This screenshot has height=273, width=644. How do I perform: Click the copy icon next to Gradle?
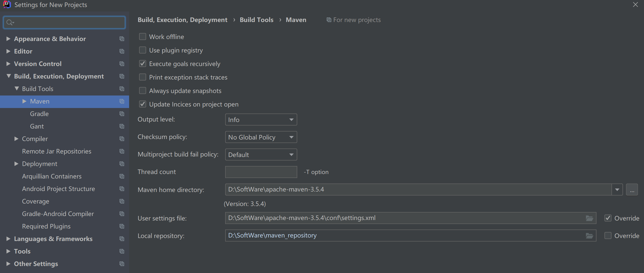[122, 114]
